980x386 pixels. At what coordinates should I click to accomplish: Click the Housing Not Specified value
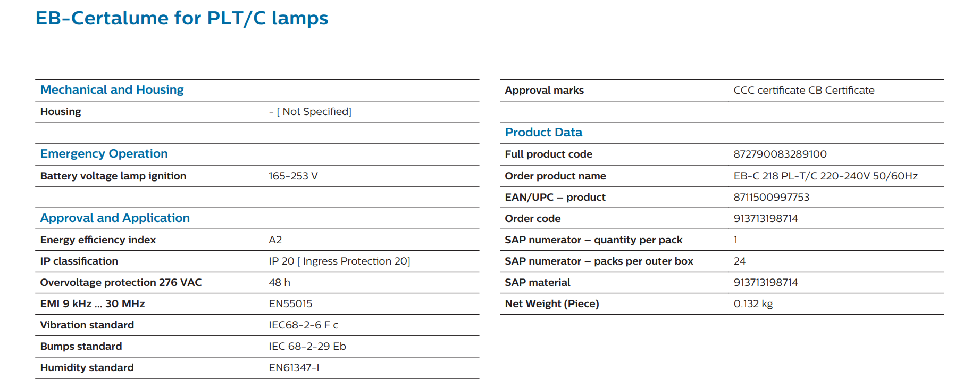tap(310, 112)
